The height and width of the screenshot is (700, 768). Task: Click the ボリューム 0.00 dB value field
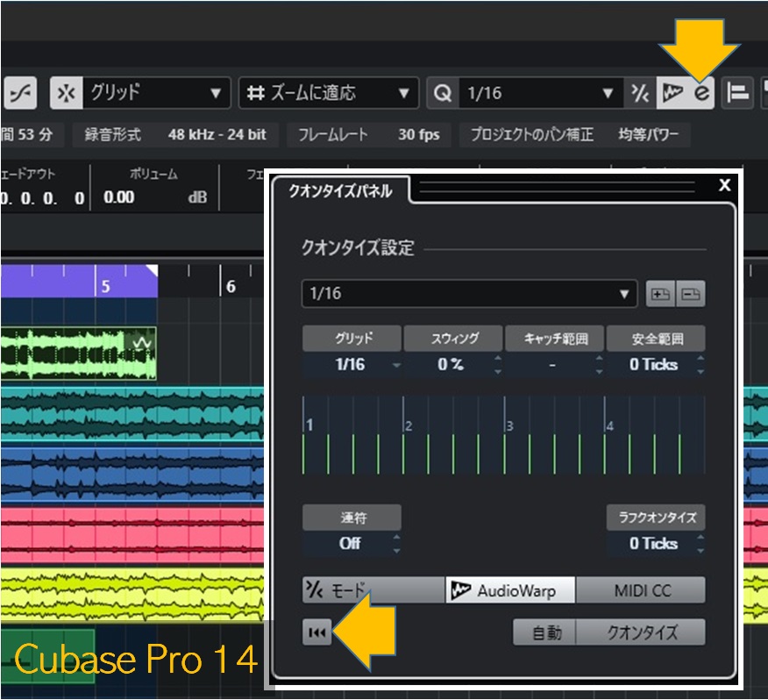point(155,197)
